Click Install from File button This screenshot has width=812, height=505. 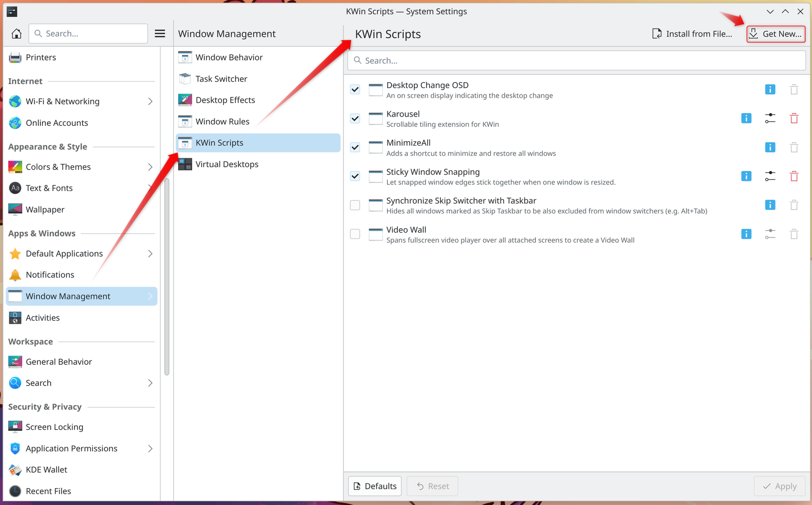coord(692,33)
